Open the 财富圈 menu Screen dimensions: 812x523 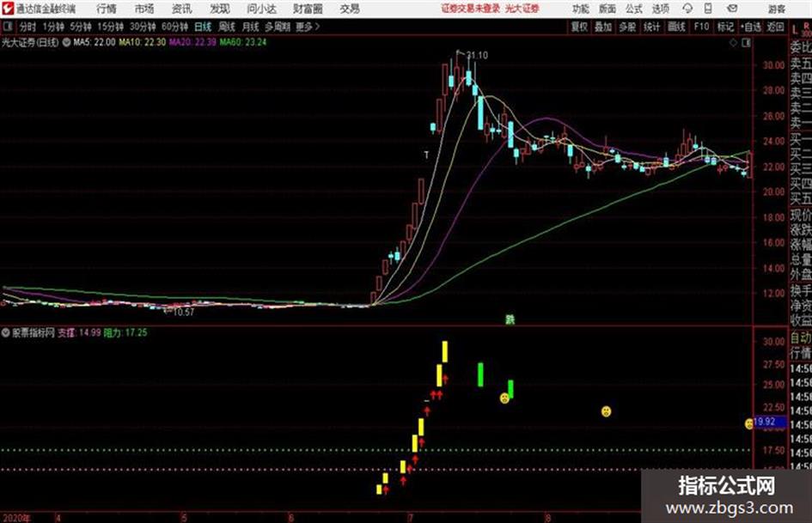click(x=308, y=9)
